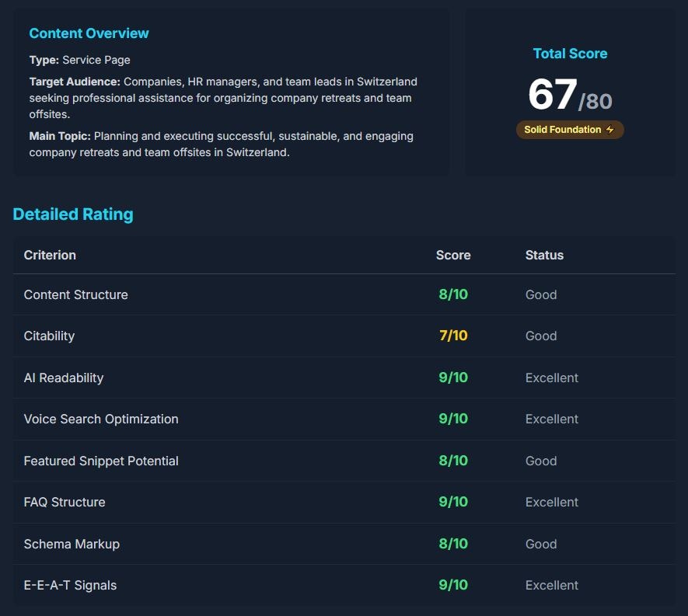This screenshot has width=688, height=616.
Task: Click the Excellent status for E-E-A-T Signals
Action: pyautogui.click(x=552, y=585)
